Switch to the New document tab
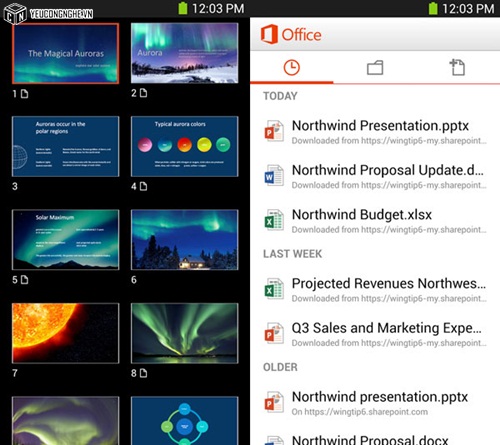500x445 pixels. [x=457, y=67]
